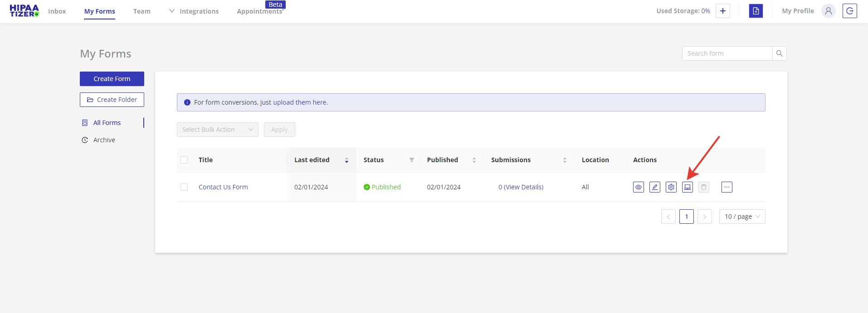Click the Status column filter icon
This screenshot has height=313, width=868.
coord(411,160)
